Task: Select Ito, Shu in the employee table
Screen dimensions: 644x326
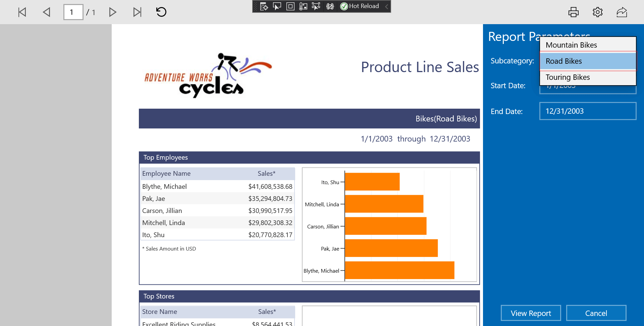Action: click(x=153, y=235)
